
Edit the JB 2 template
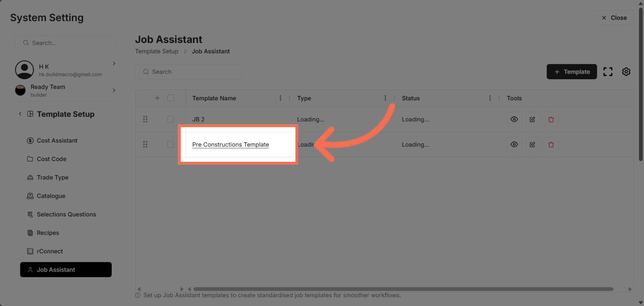[x=532, y=119]
